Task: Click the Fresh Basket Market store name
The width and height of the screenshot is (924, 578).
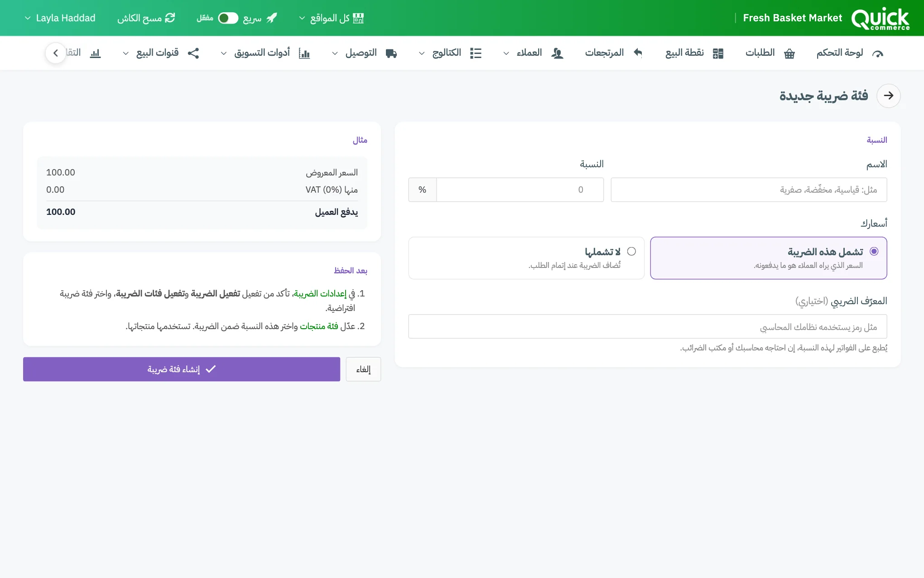Action: click(x=793, y=18)
